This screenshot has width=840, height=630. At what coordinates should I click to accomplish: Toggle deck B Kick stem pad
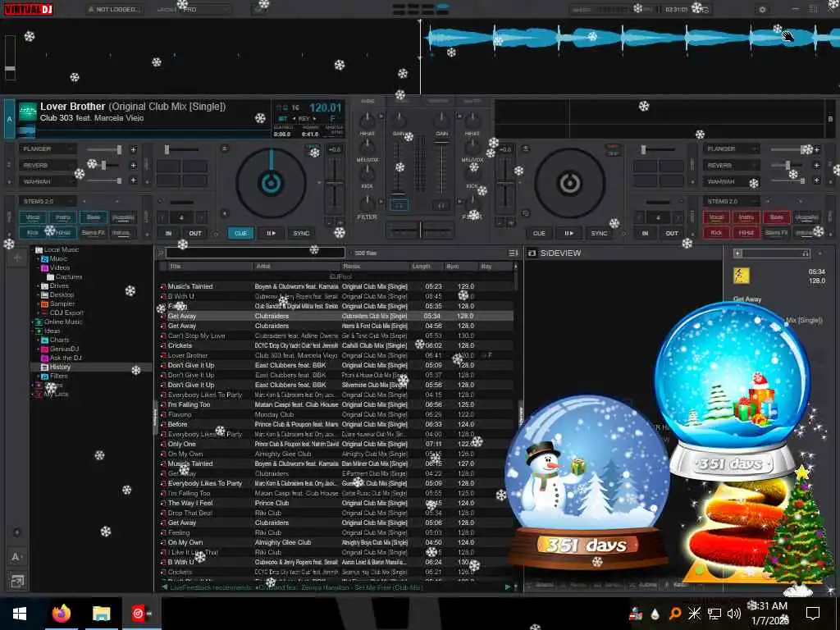coord(716,232)
